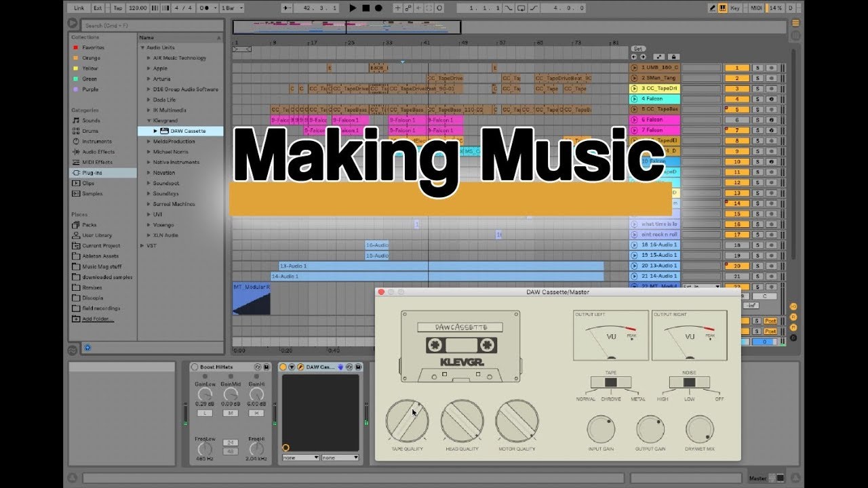This screenshot has width=868, height=488.
Task: Toggle the pencil Draw Mode icon
Action: click(x=713, y=8)
